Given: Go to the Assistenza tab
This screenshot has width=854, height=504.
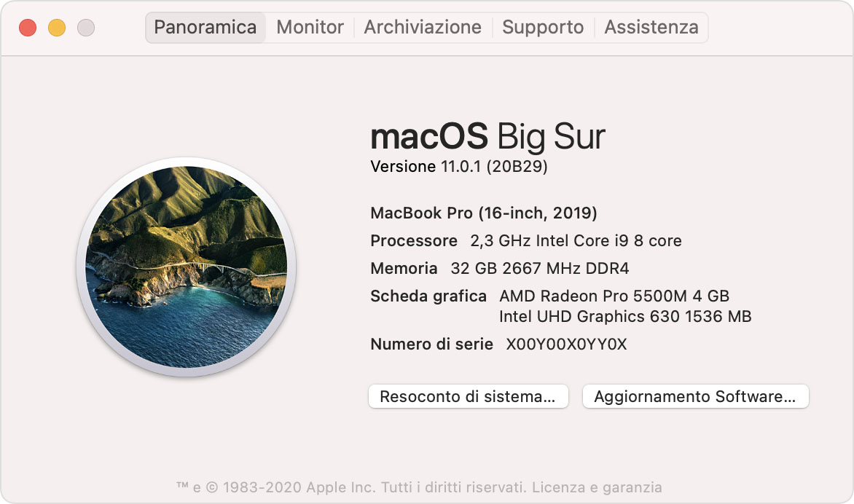Looking at the screenshot, I should tap(651, 28).
